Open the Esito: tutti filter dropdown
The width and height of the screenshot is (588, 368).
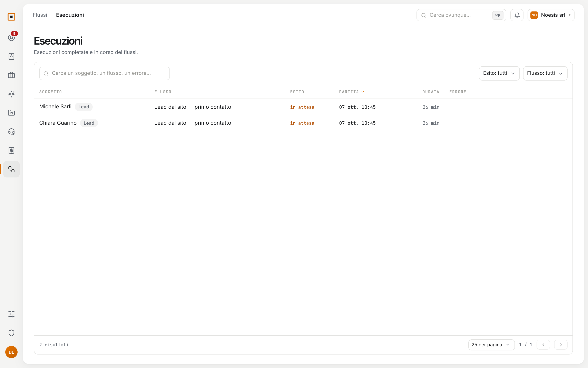point(499,73)
